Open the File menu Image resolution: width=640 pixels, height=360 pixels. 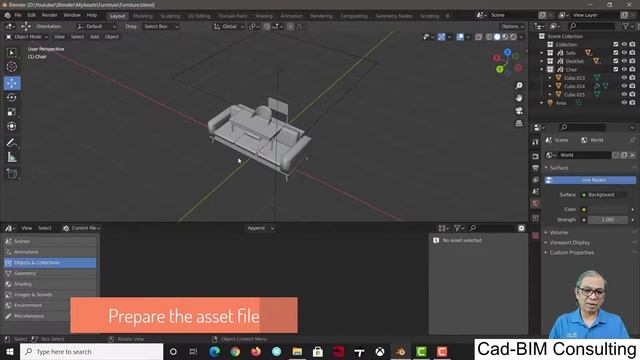[x=18, y=16]
